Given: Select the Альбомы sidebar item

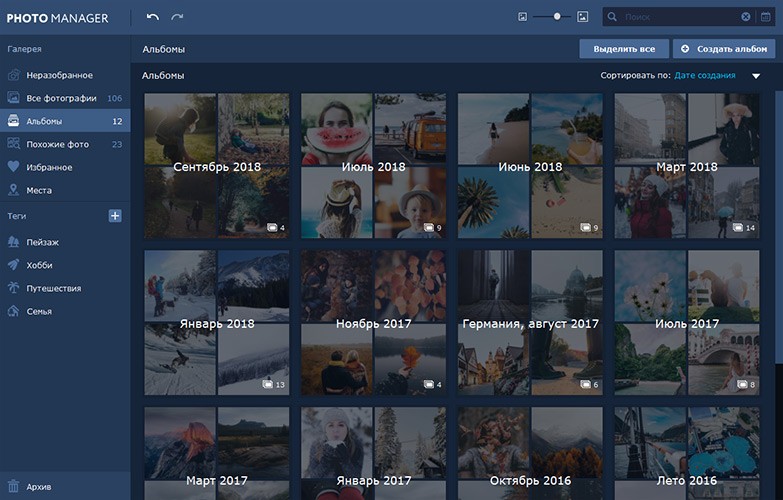Looking at the screenshot, I should pos(65,121).
